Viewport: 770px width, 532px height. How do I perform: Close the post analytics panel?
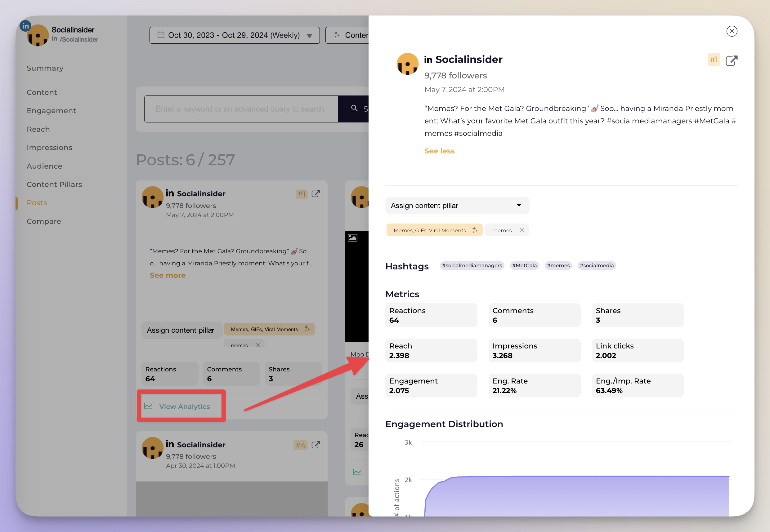[x=732, y=31]
